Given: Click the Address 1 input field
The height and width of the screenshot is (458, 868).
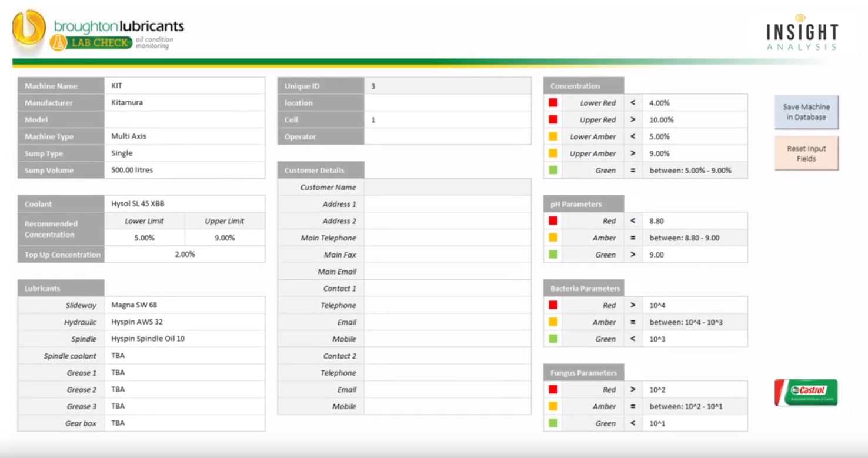Looking at the screenshot, I should (x=448, y=204).
